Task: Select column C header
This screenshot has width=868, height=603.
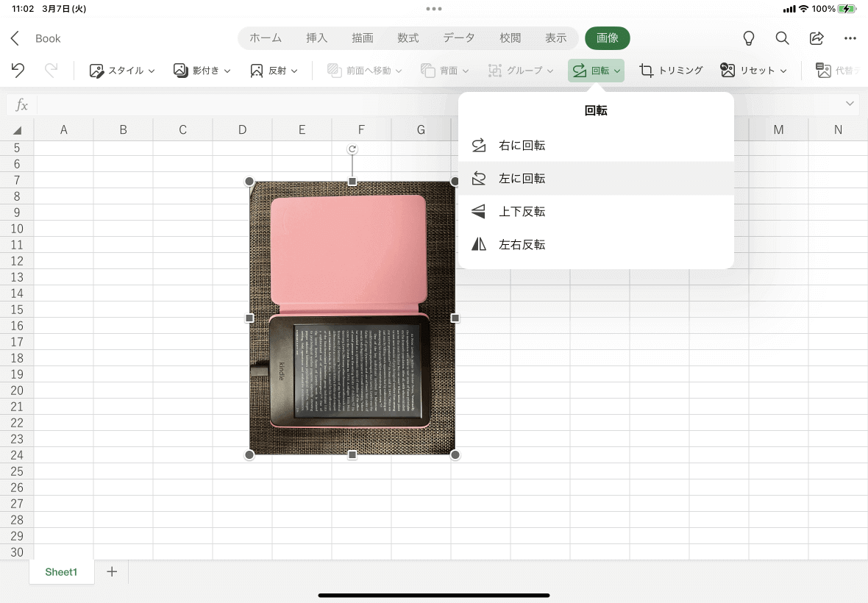Action: point(182,129)
